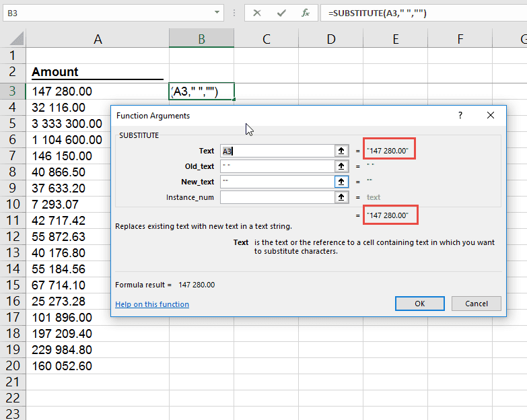
Task: Select row 22 header
Action: pos(13,398)
